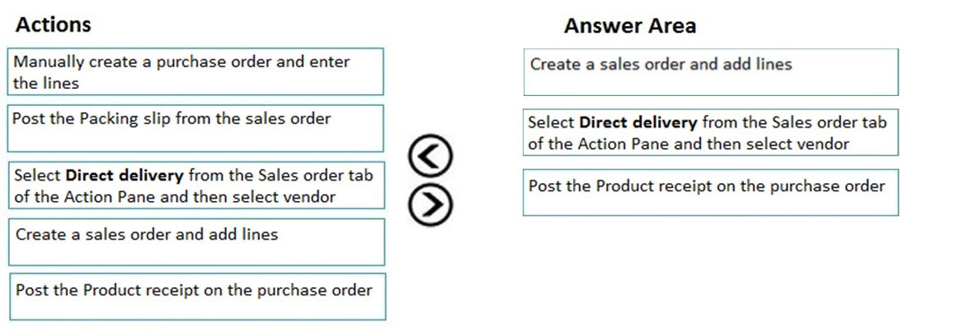This screenshot has width=980, height=333.
Task: Click bold 'Direct delivery' text in Actions list
Action: (125, 175)
